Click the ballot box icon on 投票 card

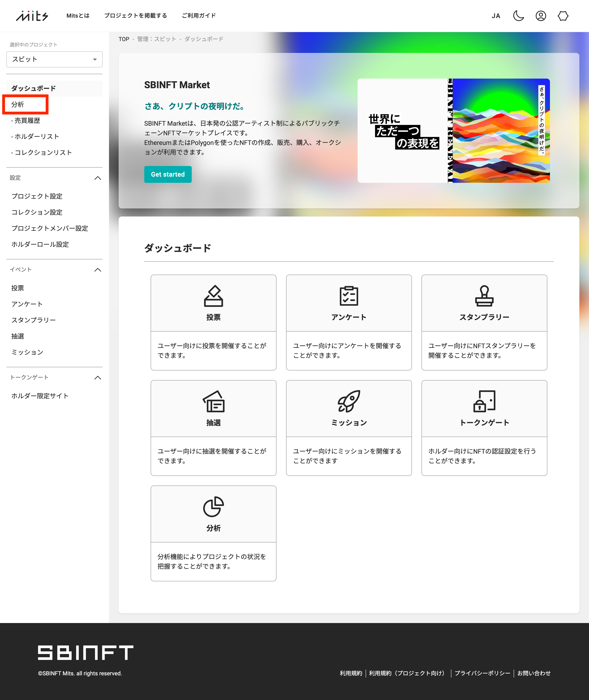pyautogui.click(x=213, y=296)
